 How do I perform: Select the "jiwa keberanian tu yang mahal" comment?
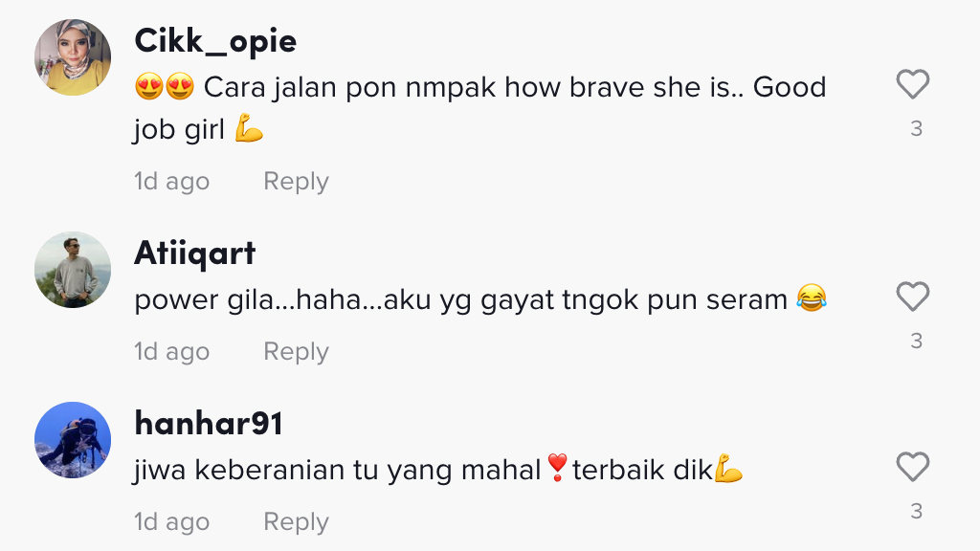point(438,469)
